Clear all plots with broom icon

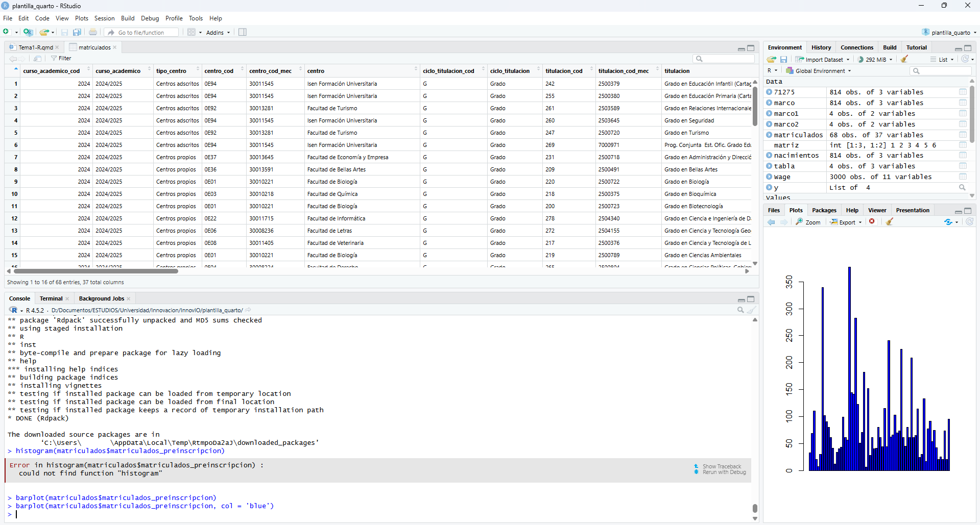[x=890, y=222]
